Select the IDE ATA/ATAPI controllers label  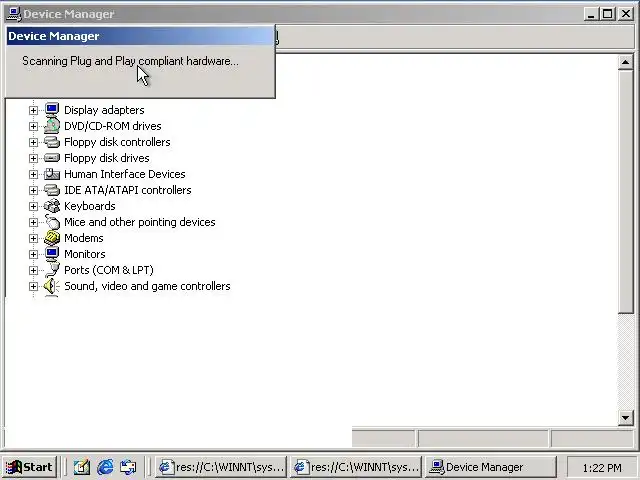(128, 190)
